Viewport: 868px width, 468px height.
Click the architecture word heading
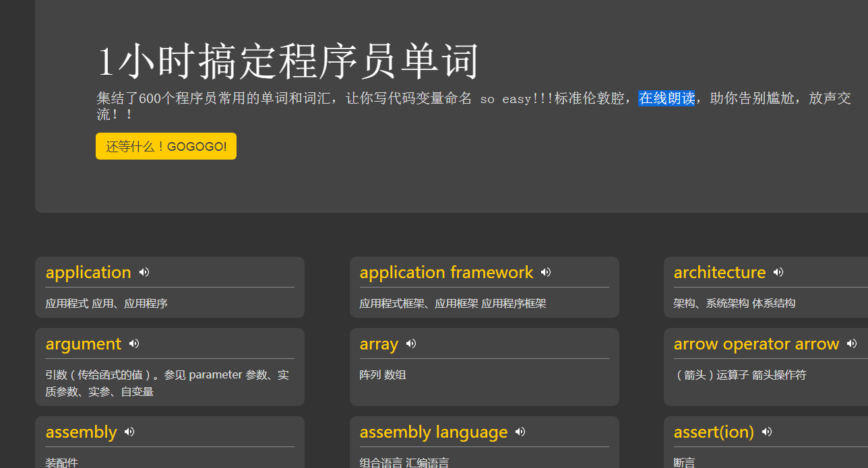click(x=720, y=273)
